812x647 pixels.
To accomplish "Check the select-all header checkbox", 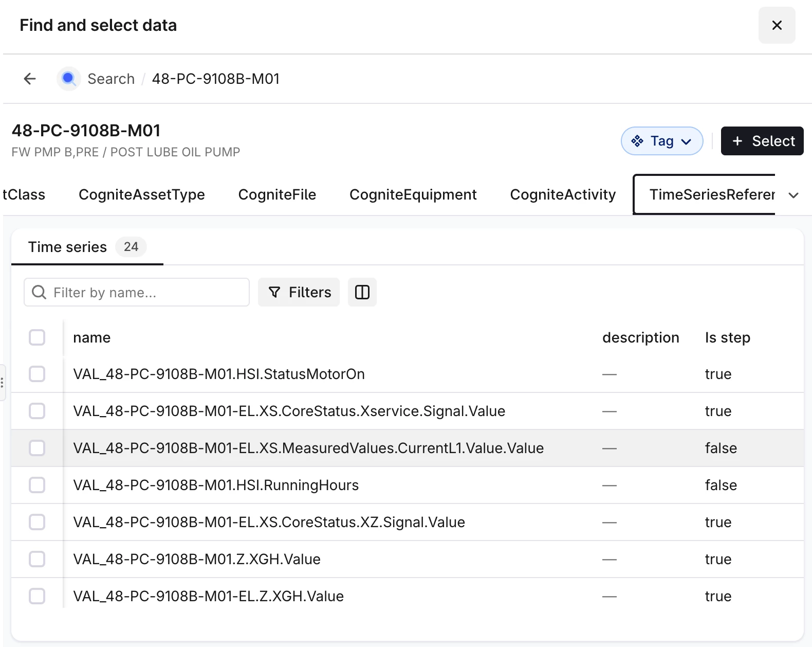I will (37, 337).
